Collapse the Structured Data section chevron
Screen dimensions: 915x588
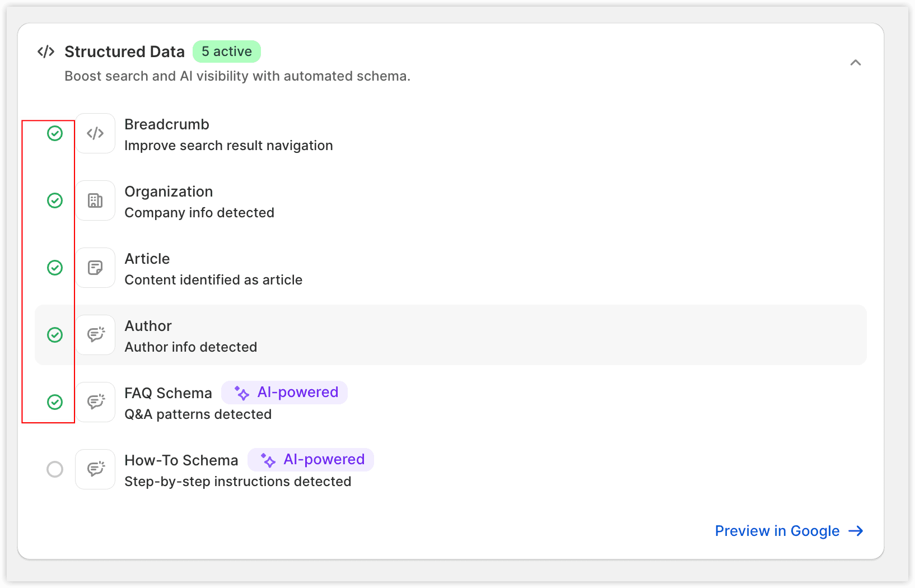[855, 63]
